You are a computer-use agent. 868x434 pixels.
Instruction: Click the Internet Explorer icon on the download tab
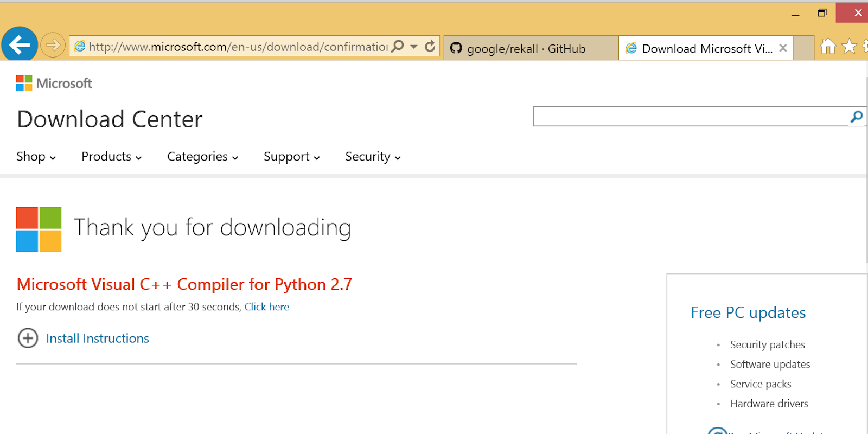[631, 48]
